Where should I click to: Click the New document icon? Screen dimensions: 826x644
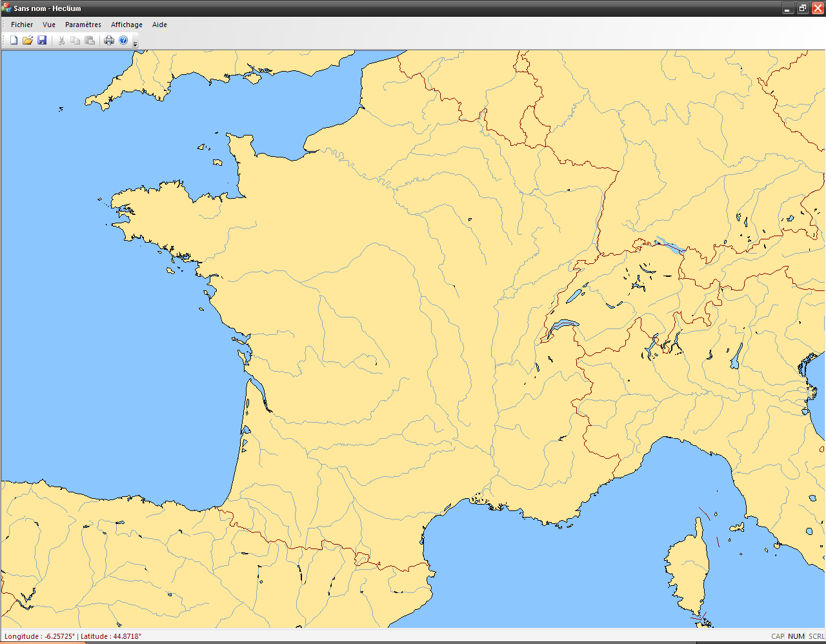point(14,41)
